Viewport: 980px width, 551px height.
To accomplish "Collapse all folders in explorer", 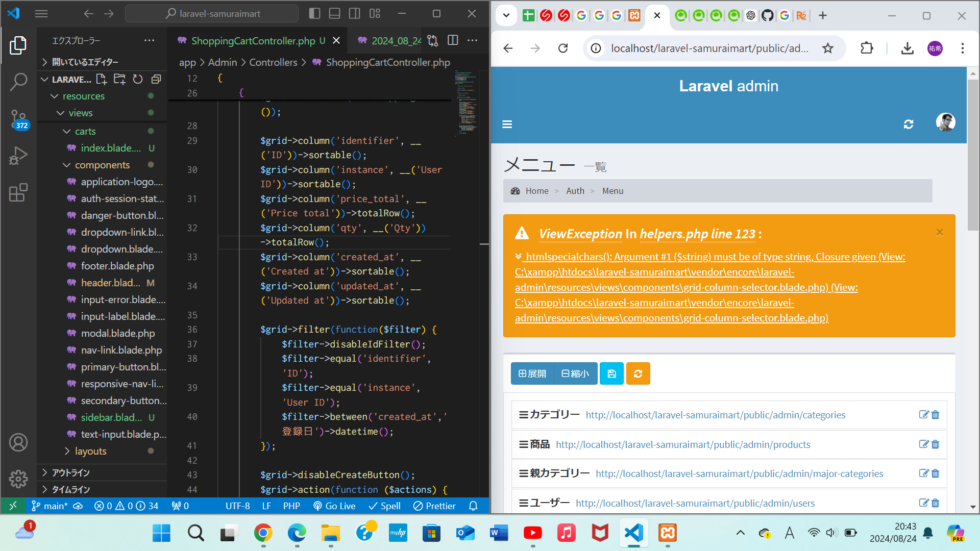I will pyautogui.click(x=156, y=79).
